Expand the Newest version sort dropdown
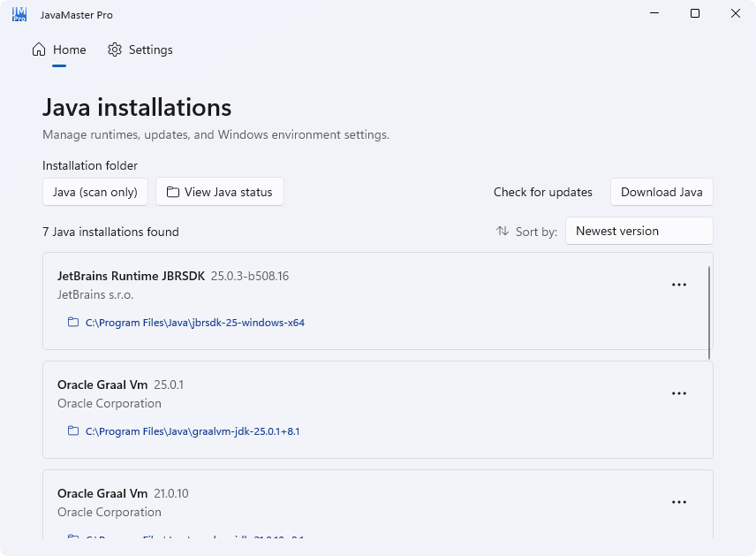 pyautogui.click(x=639, y=232)
